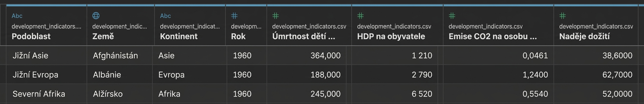Image resolution: width=644 pixels, height=104 pixels.
Task: Click the Abc data type icon for Podoblast
Action: click(x=17, y=16)
